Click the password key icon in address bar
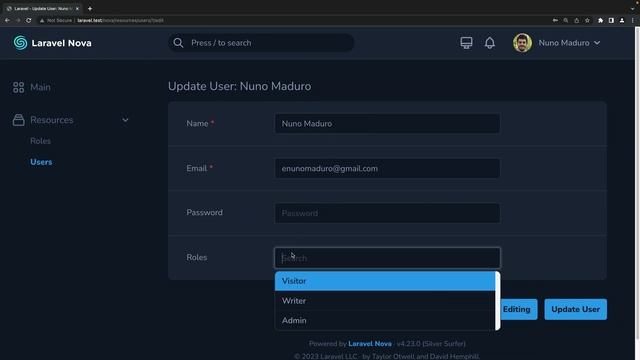Viewport: 640px width, 360px height. tap(555, 20)
